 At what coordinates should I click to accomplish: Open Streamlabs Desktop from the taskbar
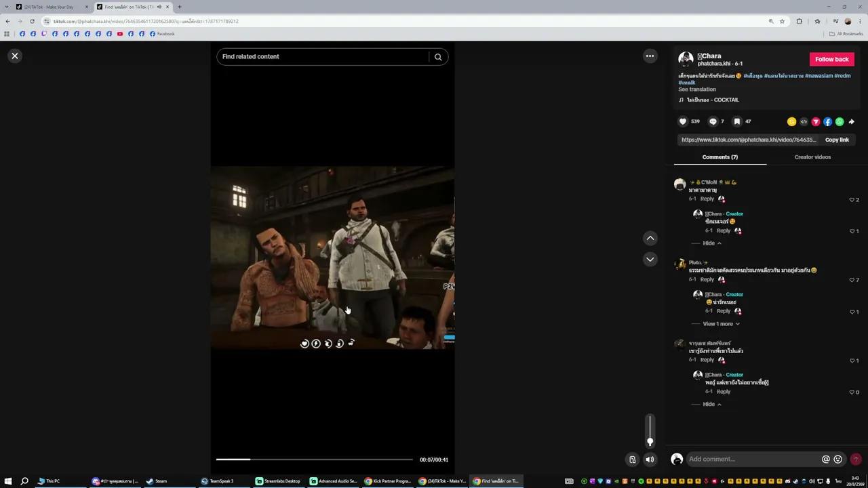click(x=278, y=481)
